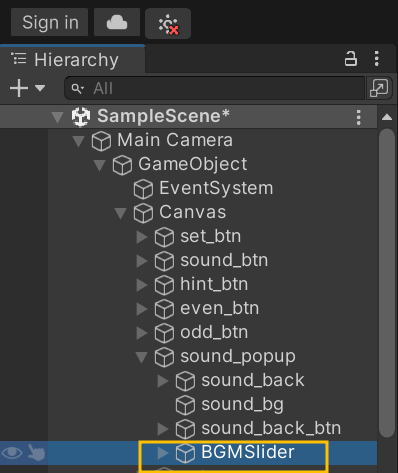
Task: Click the hierarchy scrollbar up arrow
Action: pos(387,117)
